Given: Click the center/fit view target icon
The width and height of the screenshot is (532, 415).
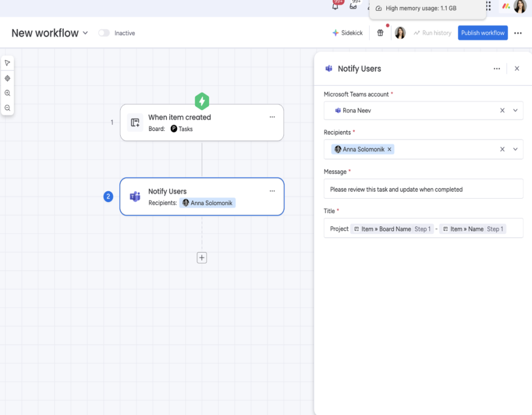Looking at the screenshot, I should click(x=7, y=78).
